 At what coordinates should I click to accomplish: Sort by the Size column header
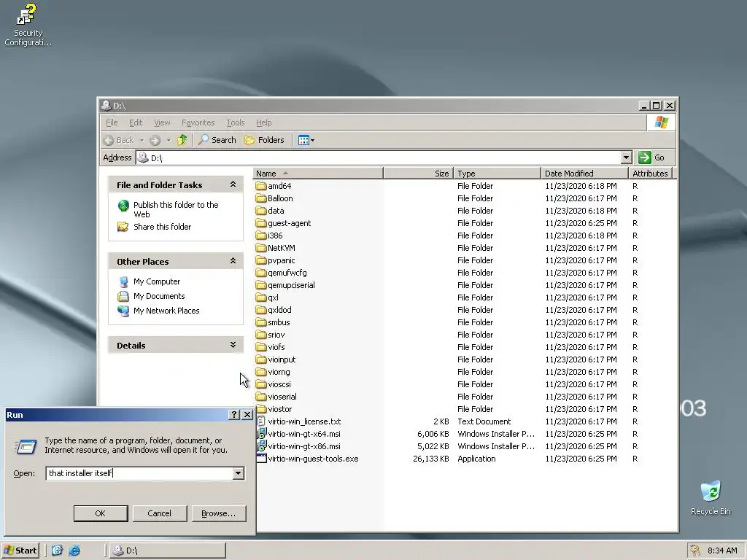point(418,174)
